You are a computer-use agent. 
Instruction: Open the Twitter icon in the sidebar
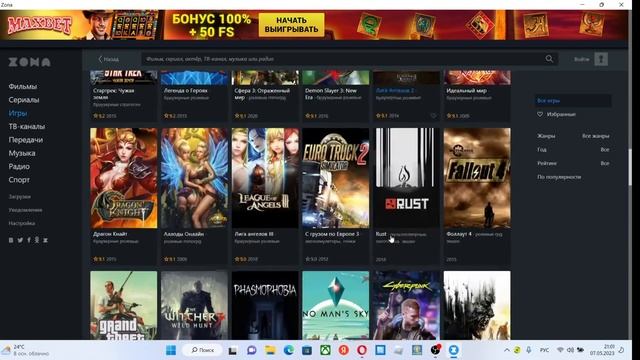click(20, 240)
